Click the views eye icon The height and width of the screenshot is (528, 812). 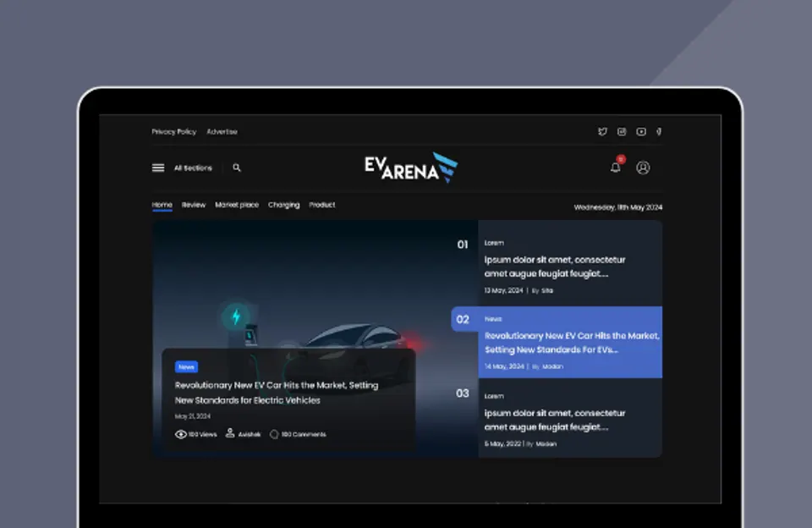coord(181,434)
